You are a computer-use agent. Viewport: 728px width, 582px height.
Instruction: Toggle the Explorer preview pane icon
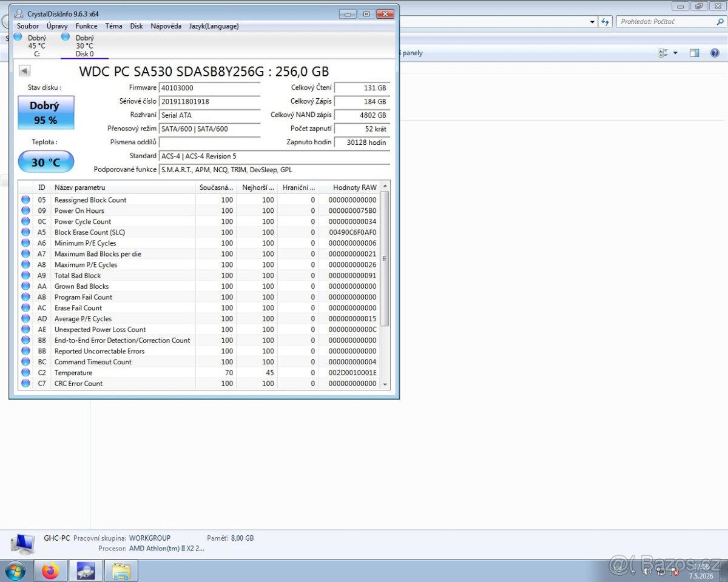tap(694, 53)
